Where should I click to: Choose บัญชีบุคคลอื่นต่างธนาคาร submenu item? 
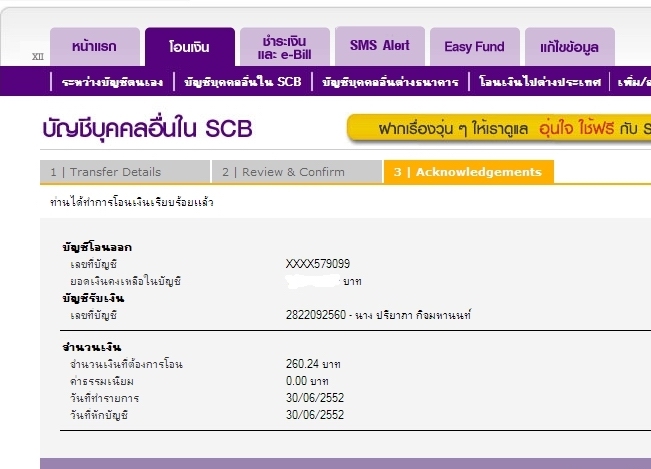click(x=390, y=82)
